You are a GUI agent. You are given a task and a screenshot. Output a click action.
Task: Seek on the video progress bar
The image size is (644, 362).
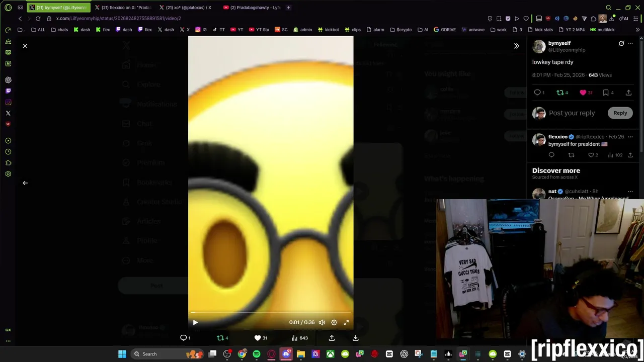tap(271, 312)
